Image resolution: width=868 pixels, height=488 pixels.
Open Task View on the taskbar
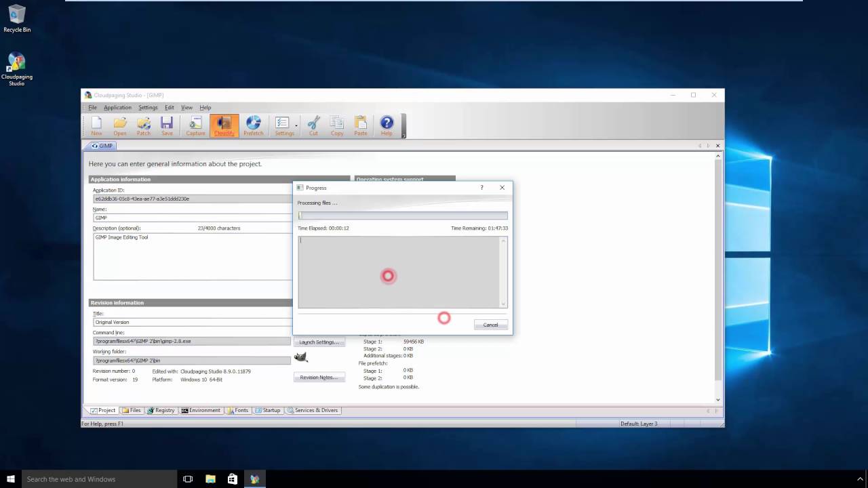[188, 479]
